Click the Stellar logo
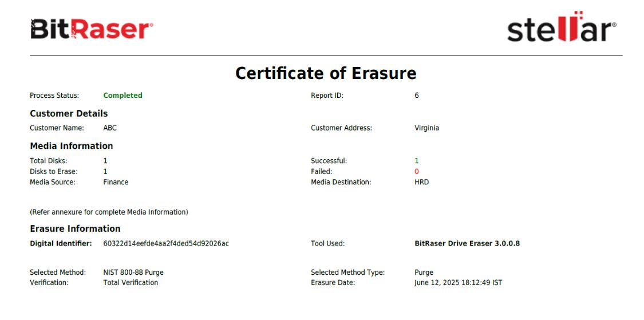This screenshot has height=320, width=644. click(562, 26)
